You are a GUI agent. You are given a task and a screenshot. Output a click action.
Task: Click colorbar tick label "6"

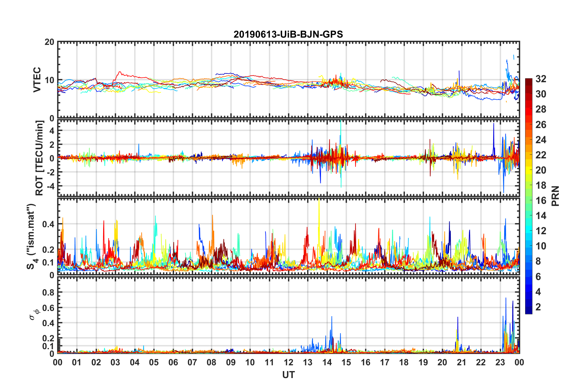pyautogui.click(x=538, y=276)
